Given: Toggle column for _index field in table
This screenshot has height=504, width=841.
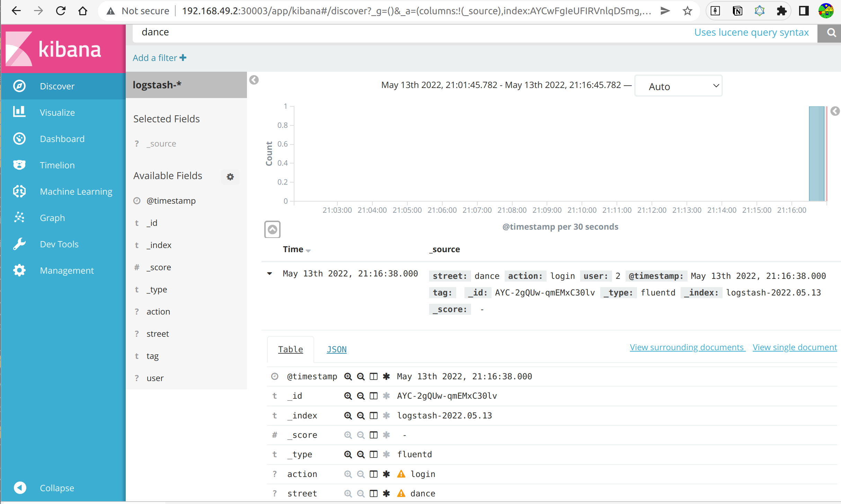Looking at the screenshot, I should [373, 416].
